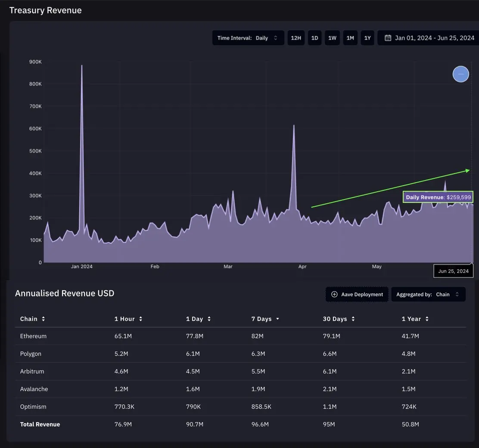Click the Aave Deployment button
The image size is (479, 448).
[357, 295]
